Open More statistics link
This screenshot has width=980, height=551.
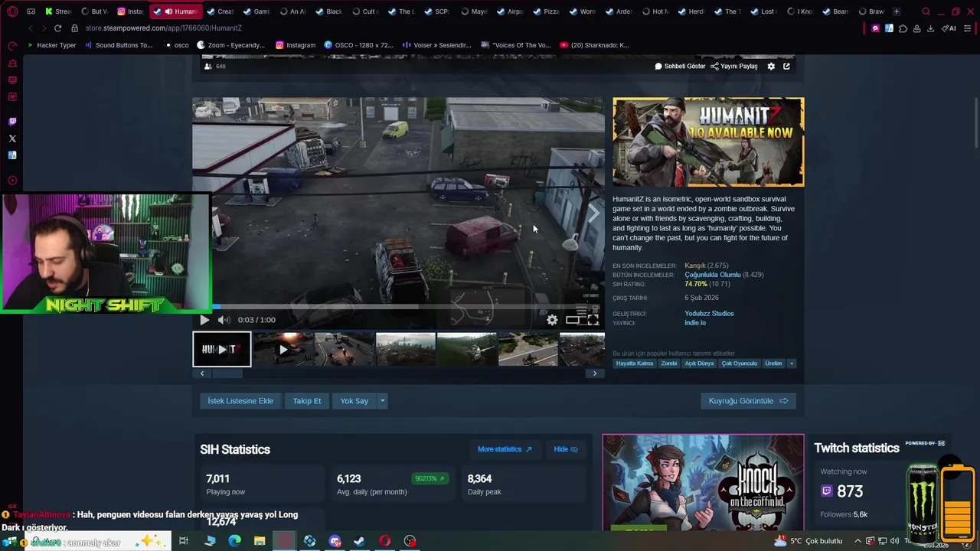tap(504, 449)
